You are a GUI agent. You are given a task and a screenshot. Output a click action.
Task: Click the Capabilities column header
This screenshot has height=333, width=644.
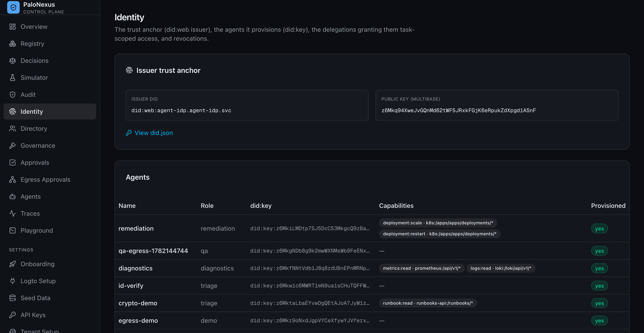pyautogui.click(x=396, y=206)
